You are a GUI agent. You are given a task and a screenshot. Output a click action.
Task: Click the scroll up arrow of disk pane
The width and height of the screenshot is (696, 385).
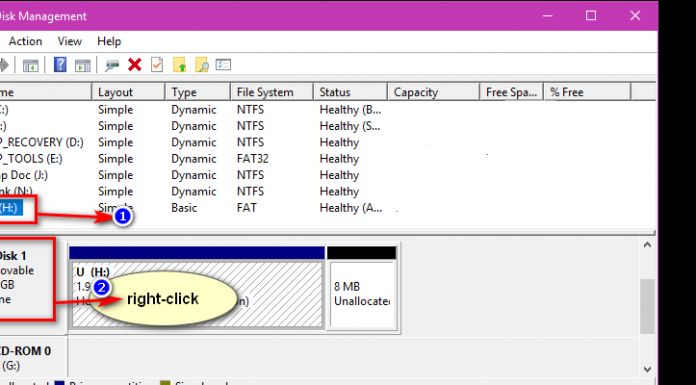coord(647,245)
